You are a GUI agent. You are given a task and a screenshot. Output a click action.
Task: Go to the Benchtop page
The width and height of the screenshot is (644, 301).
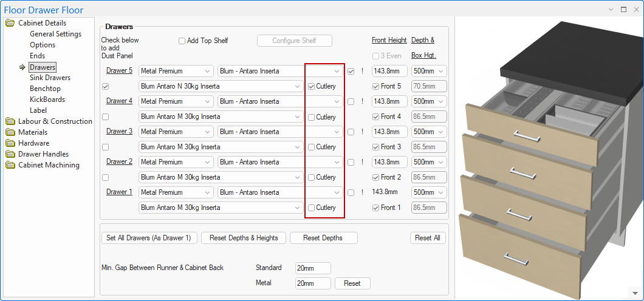click(45, 89)
